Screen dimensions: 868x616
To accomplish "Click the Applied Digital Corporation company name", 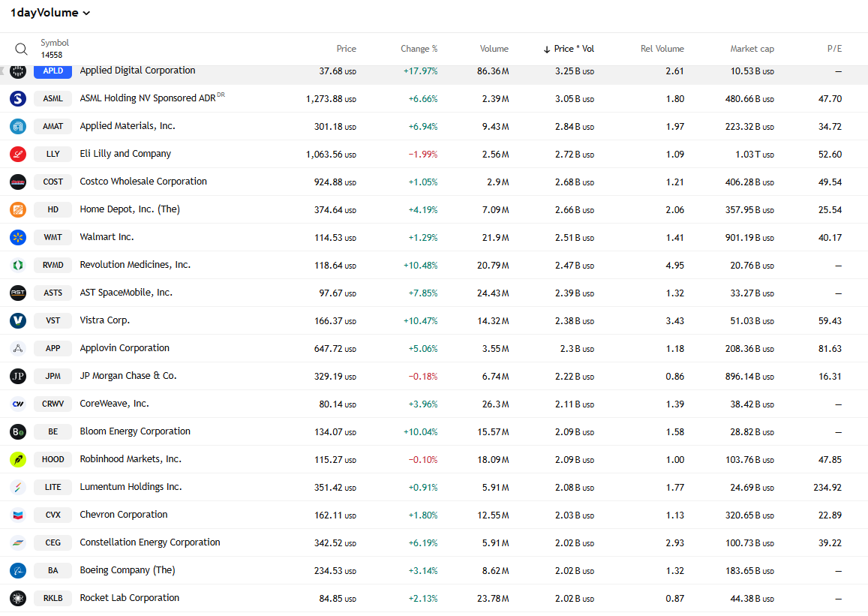I will pos(137,71).
